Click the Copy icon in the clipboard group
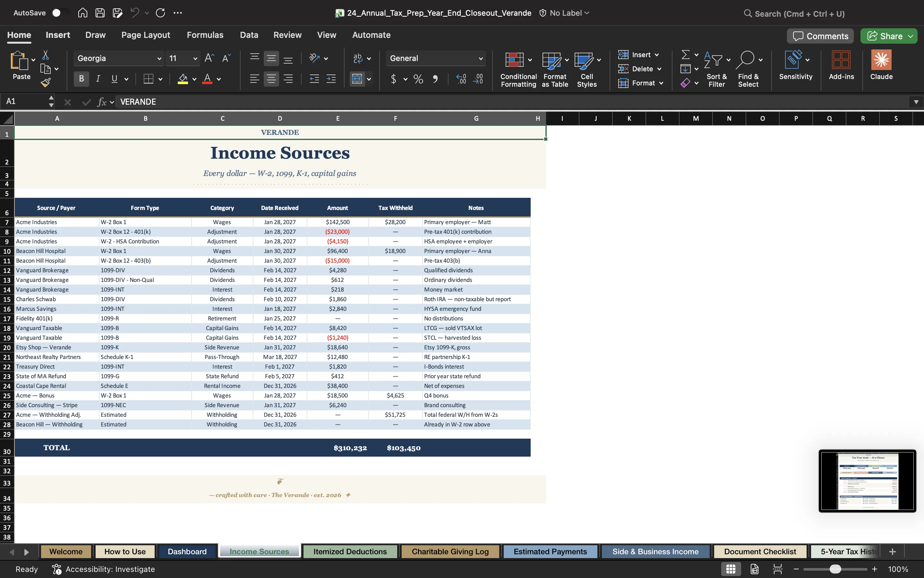 tap(46, 69)
